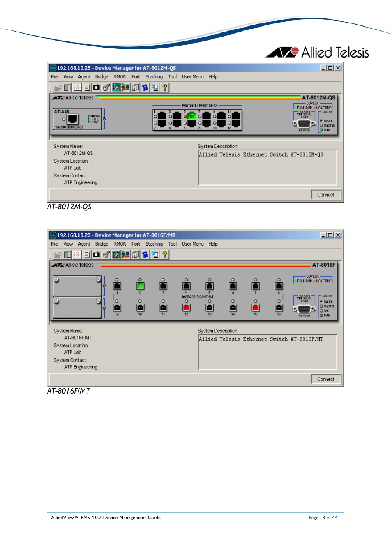Open Help menu in the AT-8016F/MT window
392x555 pixels.
point(213,244)
